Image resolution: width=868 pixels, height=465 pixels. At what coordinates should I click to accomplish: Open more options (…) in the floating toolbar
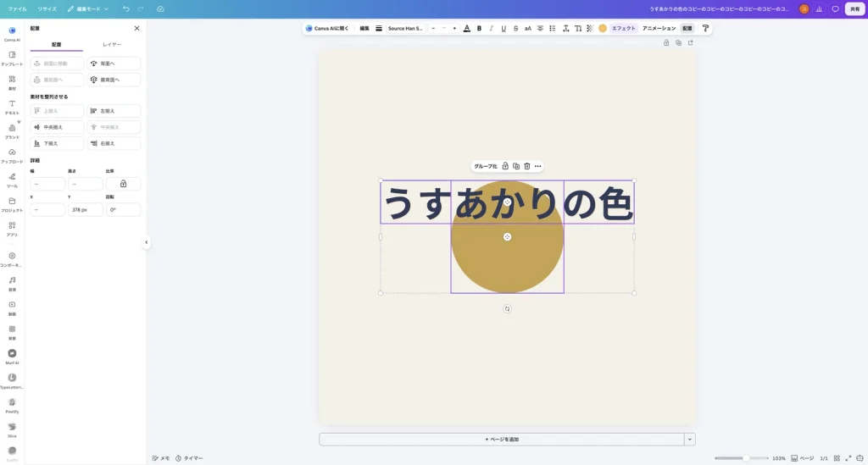537,166
